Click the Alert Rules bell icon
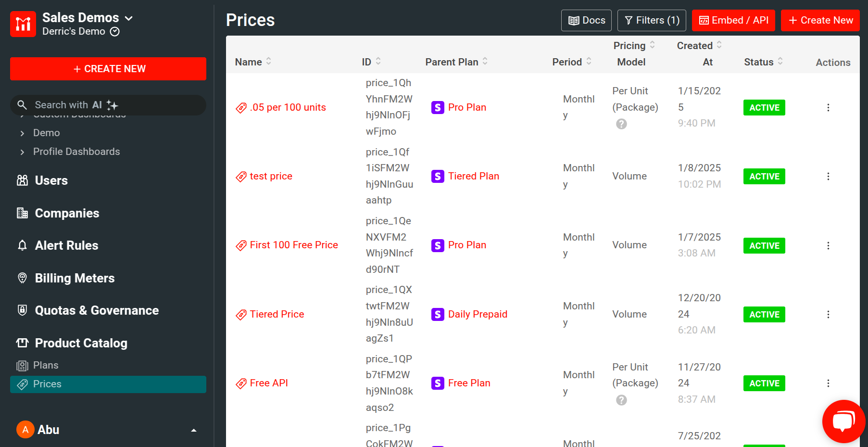This screenshot has width=868, height=447. (22, 245)
